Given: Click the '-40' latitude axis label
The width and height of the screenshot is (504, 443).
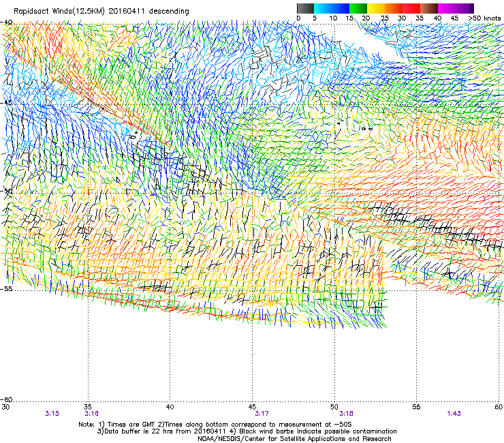Looking at the screenshot, I should 6,22.
